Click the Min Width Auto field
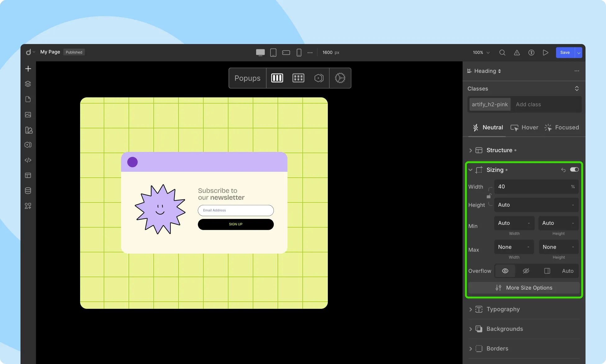 tap(514, 223)
